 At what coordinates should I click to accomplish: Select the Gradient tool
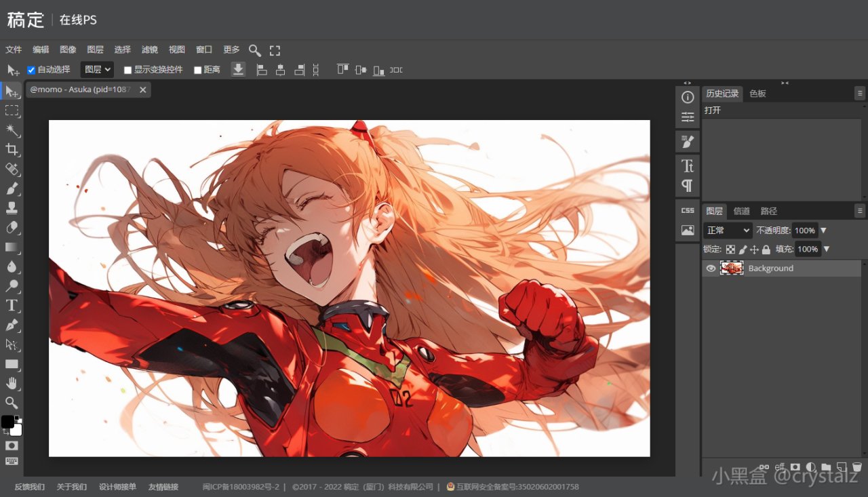click(12, 247)
